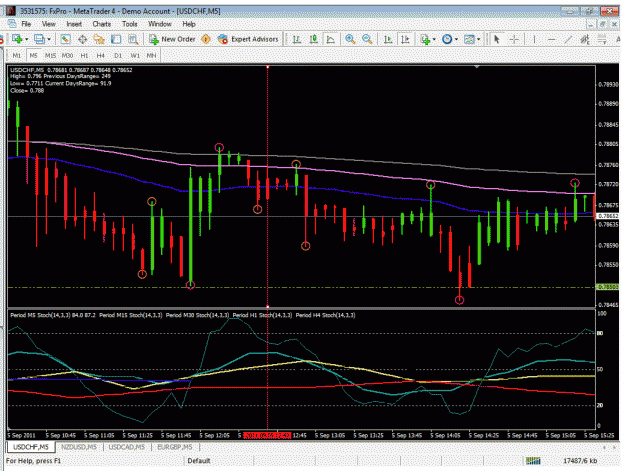
Task: Expand the Templates dropdown arrow
Action: click(x=478, y=39)
